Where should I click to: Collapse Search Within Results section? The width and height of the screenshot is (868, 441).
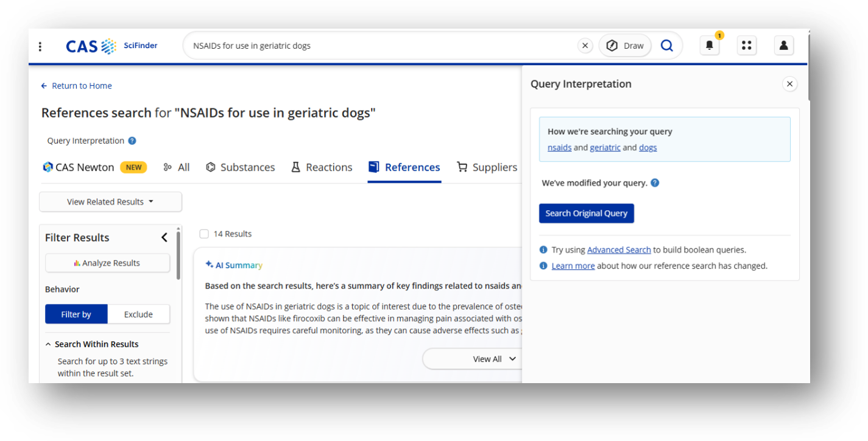point(92,344)
